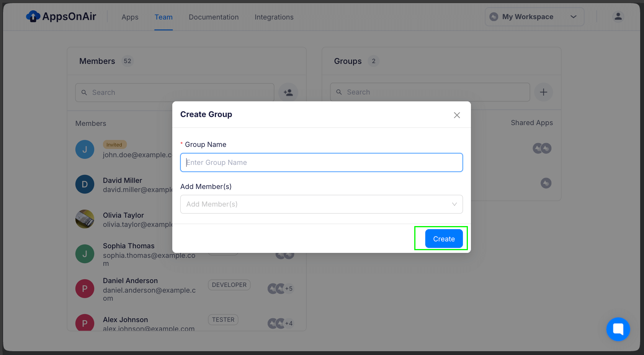
Task: Click David Miller's avatar icon
Action: [x=85, y=184]
